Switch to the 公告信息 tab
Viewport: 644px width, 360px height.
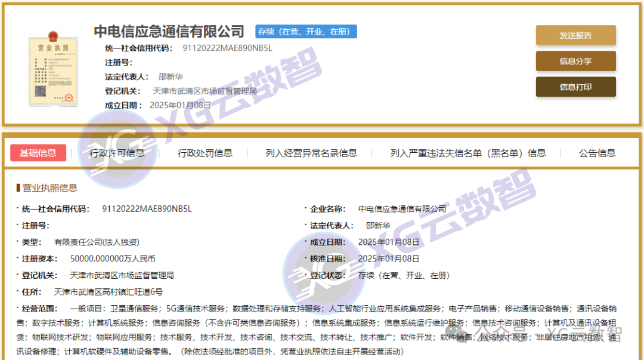point(597,153)
